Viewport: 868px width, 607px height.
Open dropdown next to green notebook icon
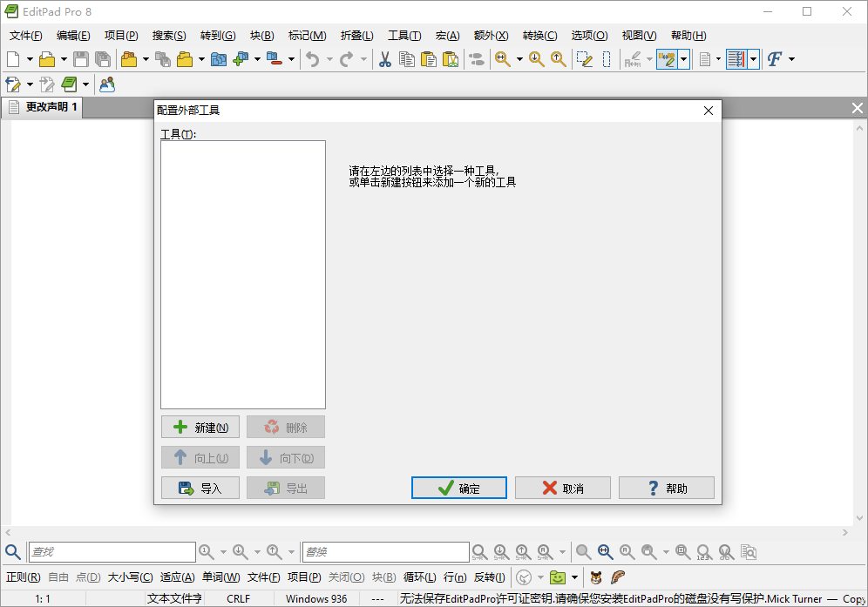[85, 84]
